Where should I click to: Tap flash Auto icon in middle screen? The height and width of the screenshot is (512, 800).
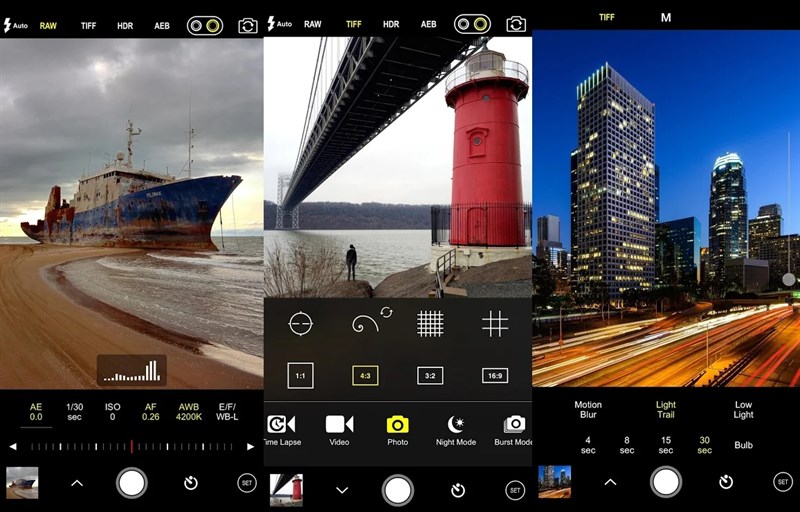280,24
